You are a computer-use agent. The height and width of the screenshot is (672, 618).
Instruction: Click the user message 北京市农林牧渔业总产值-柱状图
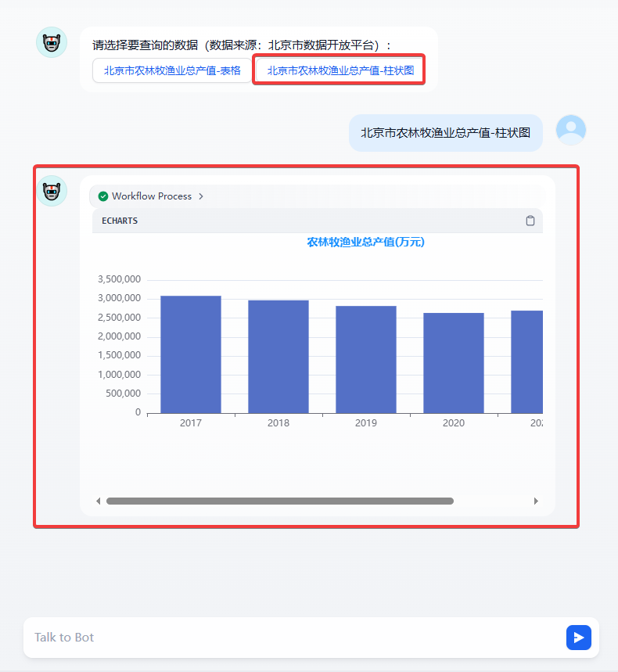(x=446, y=133)
